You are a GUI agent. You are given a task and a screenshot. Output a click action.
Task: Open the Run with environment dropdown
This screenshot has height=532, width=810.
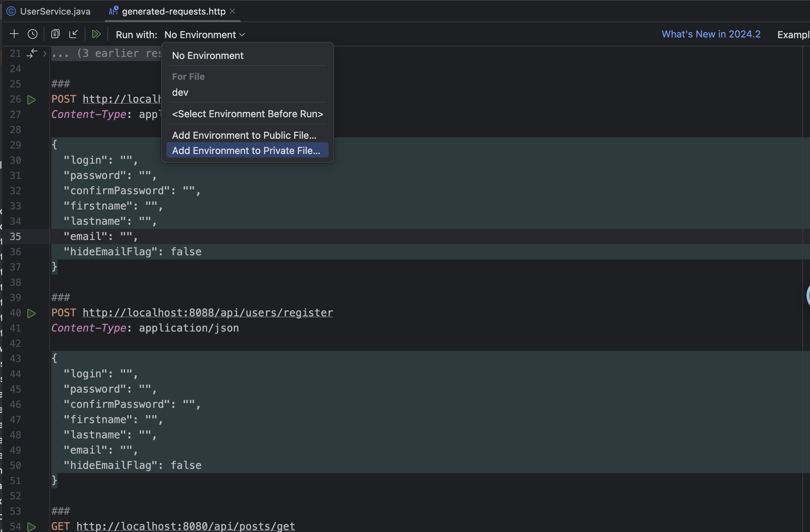pos(204,34)
